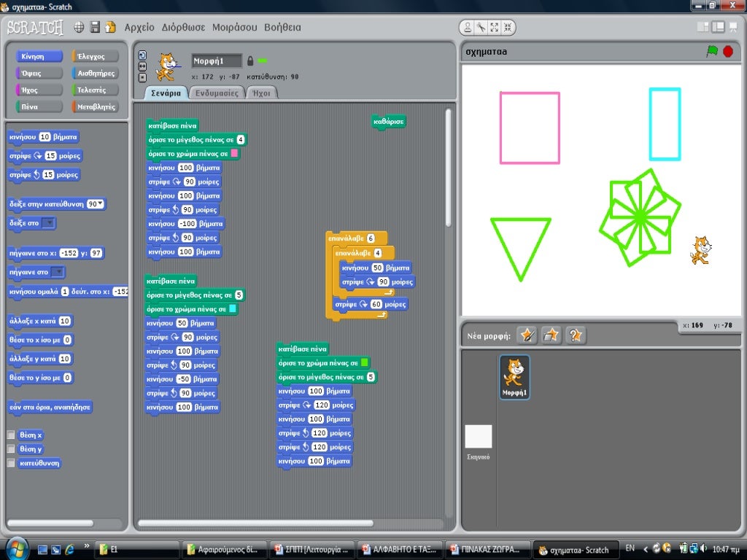Open the dropdown in the πήγαινε στο block
The height and width of the screenshot is (560, 747).
pyautogui.click(x=57, y=272)
